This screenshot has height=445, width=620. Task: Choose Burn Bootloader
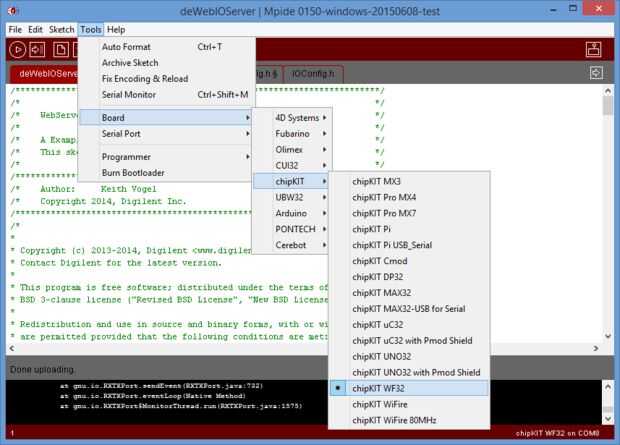pyautogui.click(x=166, y=173)
